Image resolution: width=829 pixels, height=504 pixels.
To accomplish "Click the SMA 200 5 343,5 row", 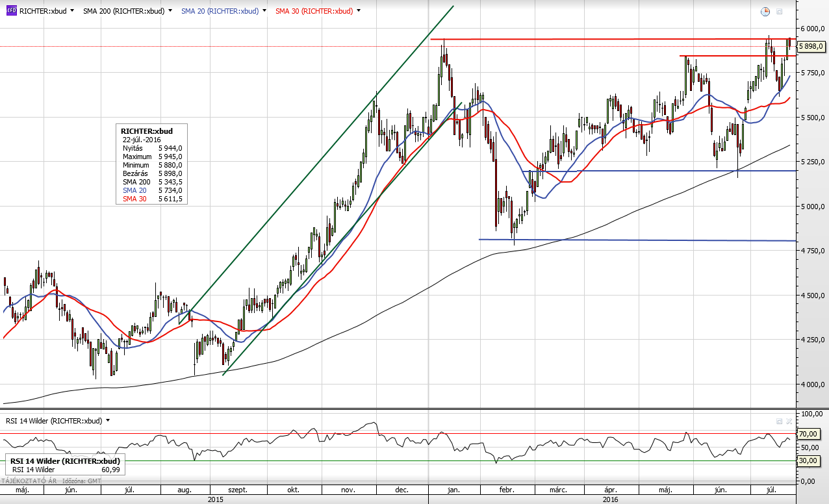I will [152, 182].
